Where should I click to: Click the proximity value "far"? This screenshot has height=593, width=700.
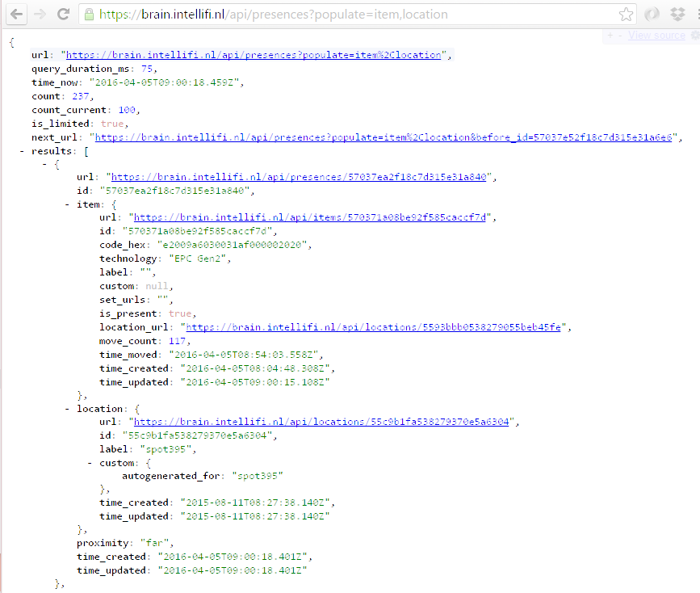[x=154, y=543]
